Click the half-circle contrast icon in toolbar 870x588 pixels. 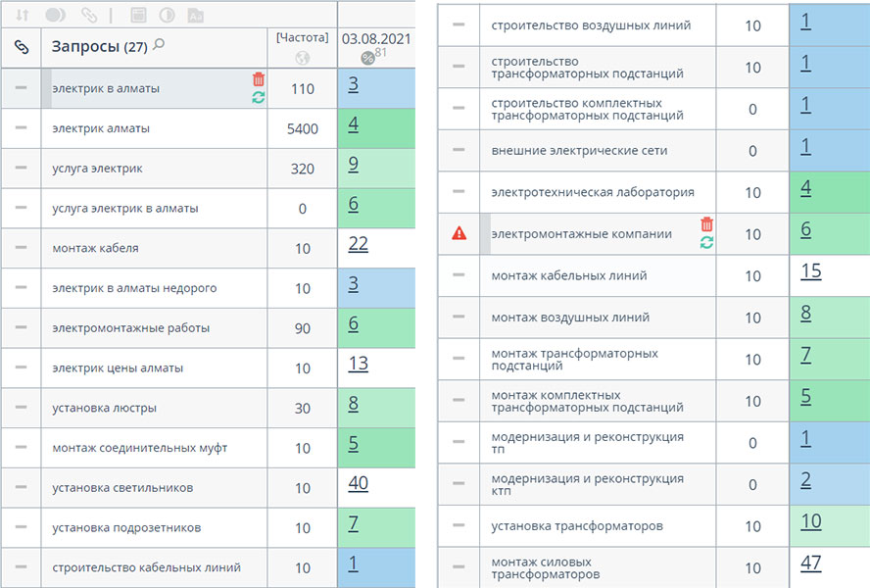click(x=166, y=15)
